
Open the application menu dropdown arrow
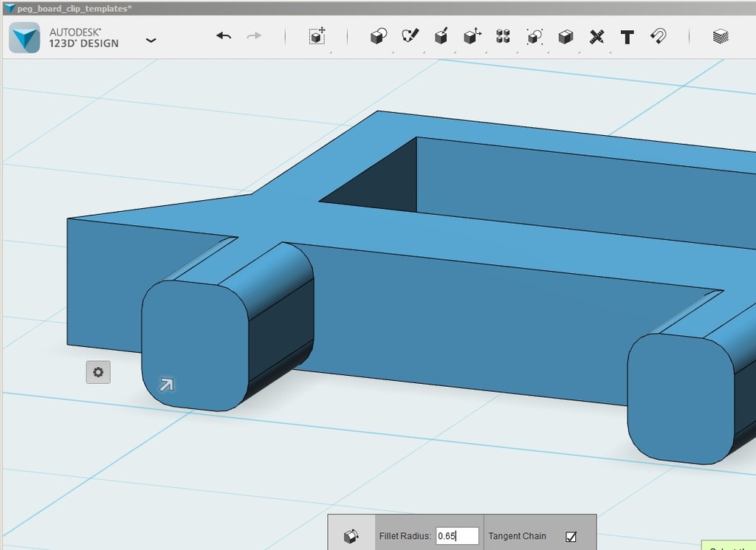(x=151, y=41)
